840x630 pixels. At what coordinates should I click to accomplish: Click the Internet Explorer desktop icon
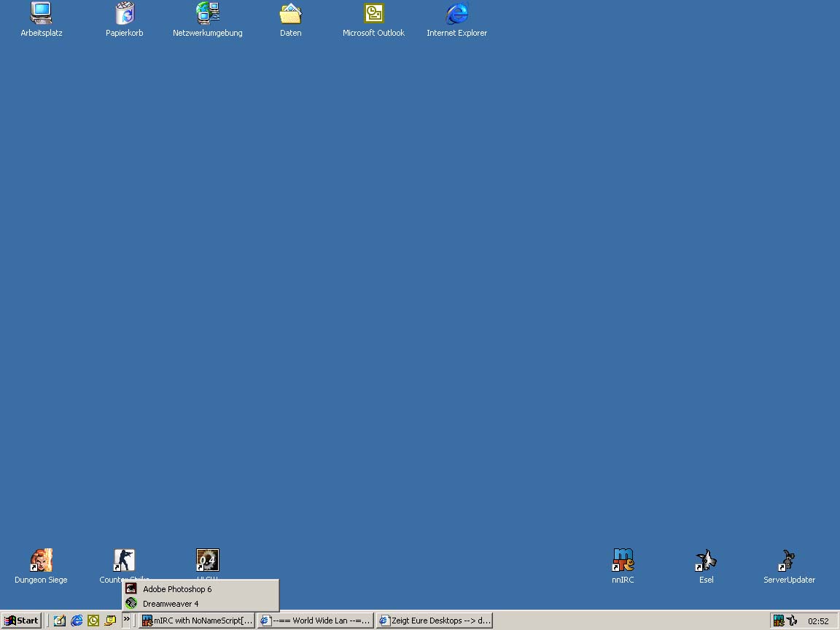click(457, 15)
